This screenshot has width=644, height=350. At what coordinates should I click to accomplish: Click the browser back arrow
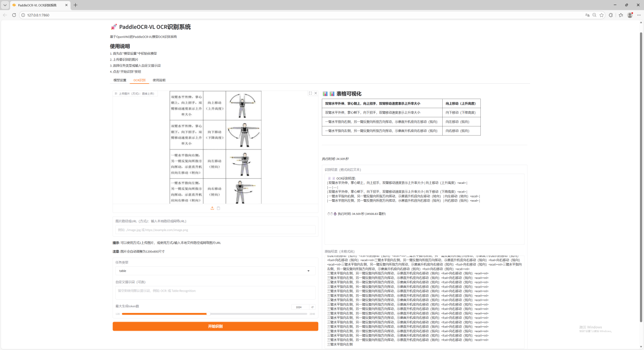tap(5, 15)
